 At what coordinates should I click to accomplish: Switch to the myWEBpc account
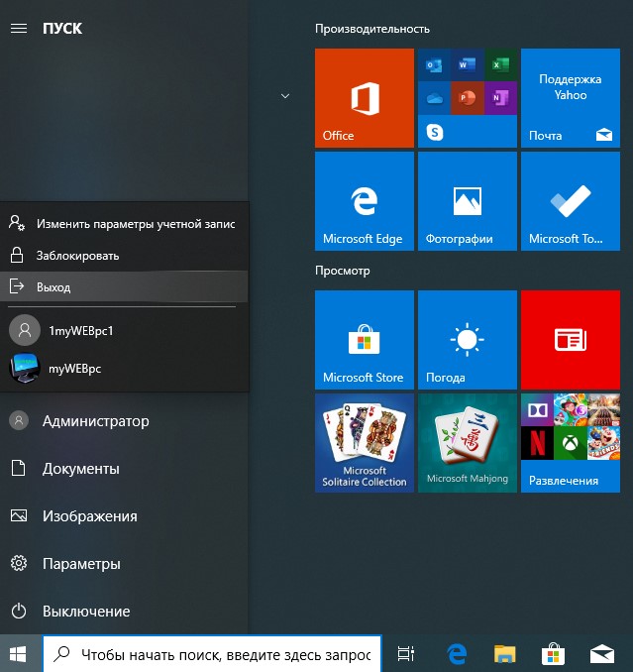pyautogui.click(x=124, y=368)
